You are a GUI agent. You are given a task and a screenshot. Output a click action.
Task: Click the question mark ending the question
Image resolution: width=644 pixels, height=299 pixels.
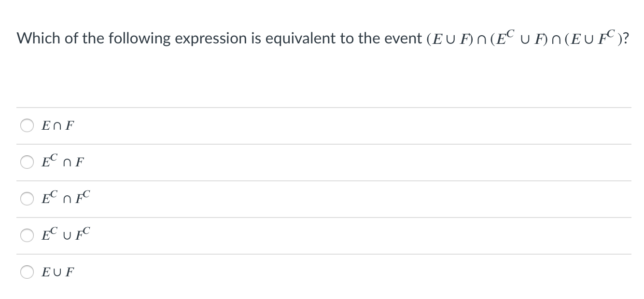click(626, 39)
